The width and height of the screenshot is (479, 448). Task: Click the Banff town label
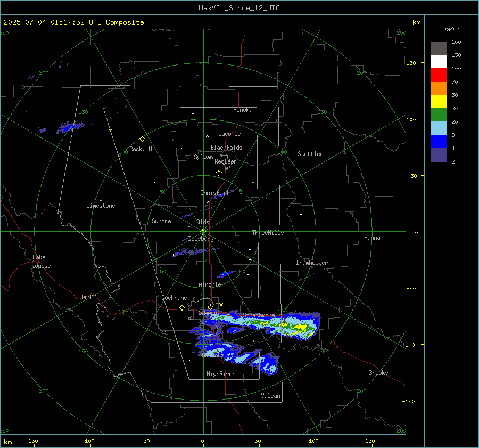pyautogui.click(x=88, y=297)
